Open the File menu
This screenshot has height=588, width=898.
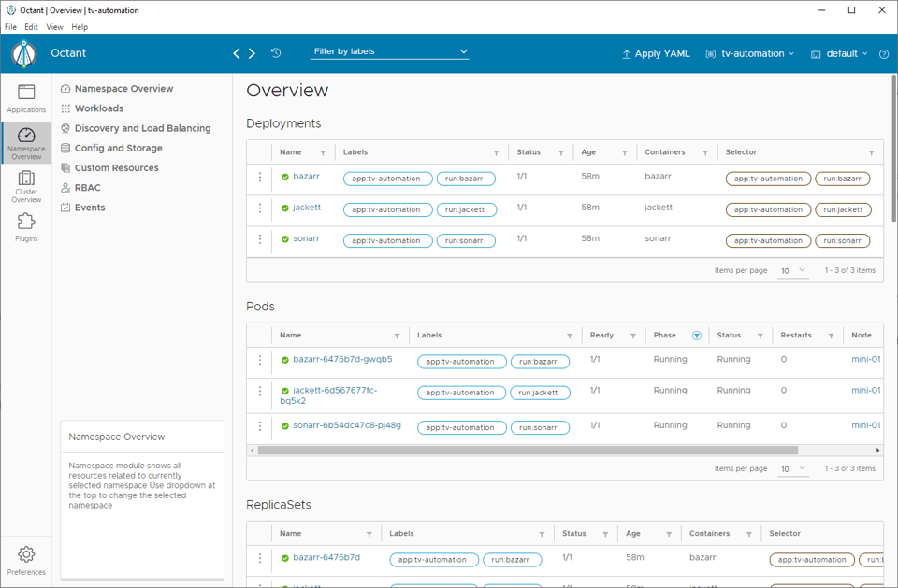tap(10, 27)
